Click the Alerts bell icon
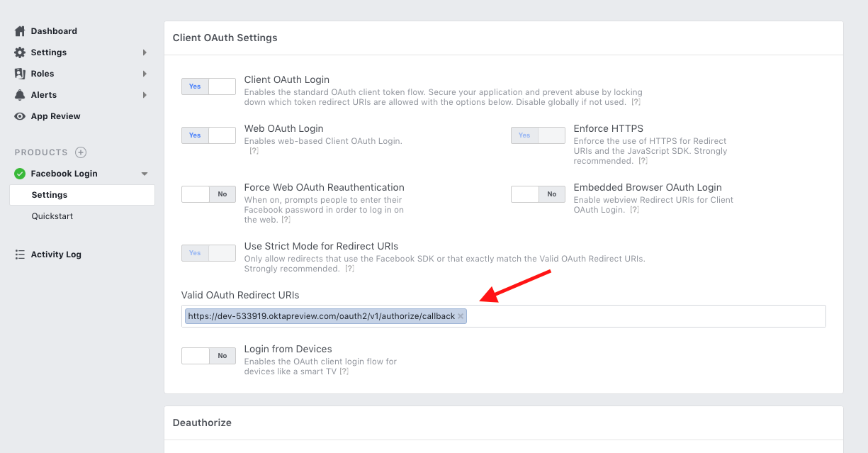Screen dimensions: 868x453 tap(20, 95)
